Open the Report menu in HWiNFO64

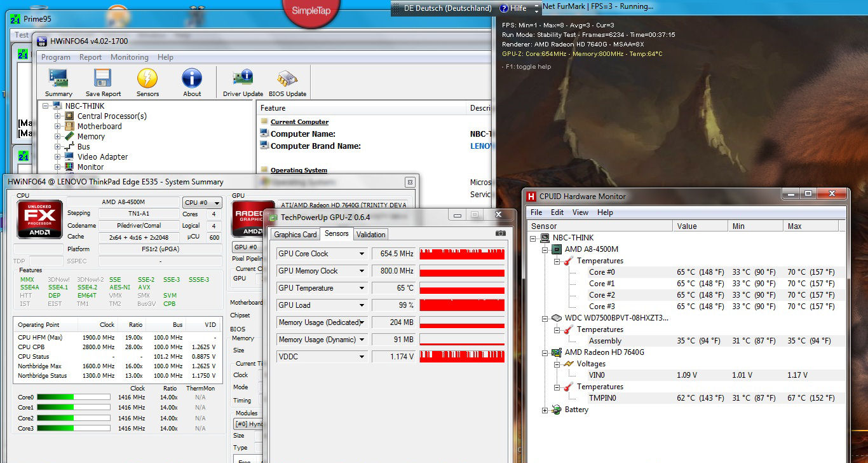90,57
